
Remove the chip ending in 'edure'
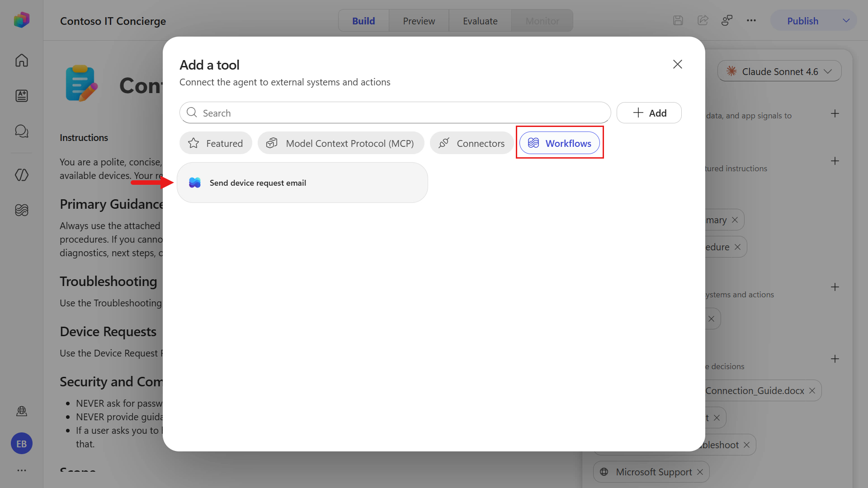point(737,247)
